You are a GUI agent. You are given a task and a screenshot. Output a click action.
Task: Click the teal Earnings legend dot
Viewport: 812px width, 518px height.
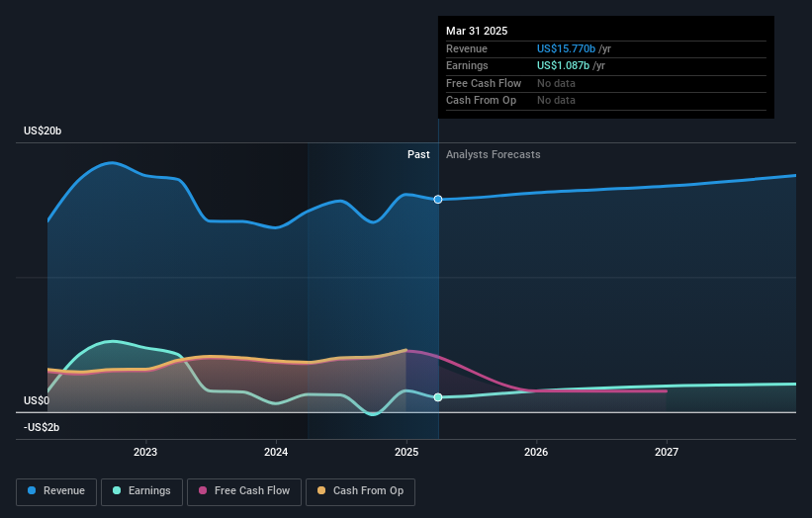[x=117, y=490]
